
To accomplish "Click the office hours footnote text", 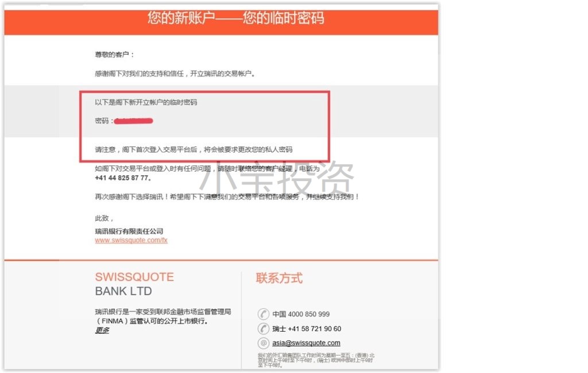I will 316,360.
